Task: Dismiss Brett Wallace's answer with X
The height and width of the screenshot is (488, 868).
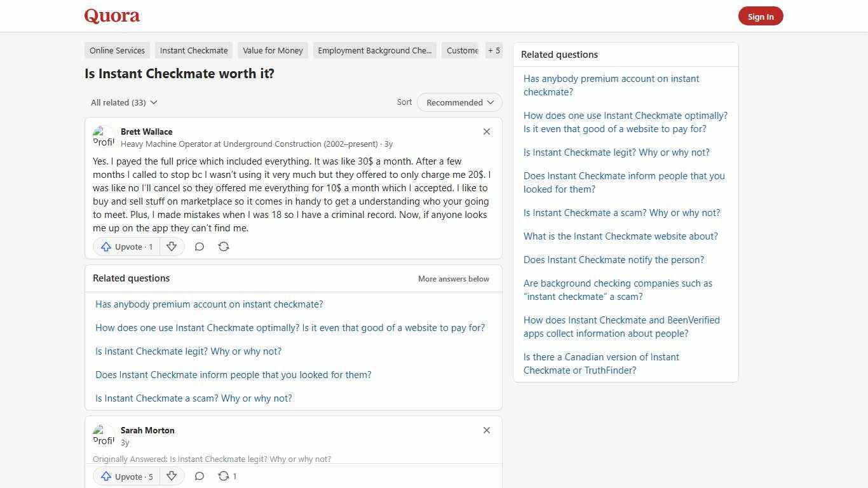Action: 487,132
